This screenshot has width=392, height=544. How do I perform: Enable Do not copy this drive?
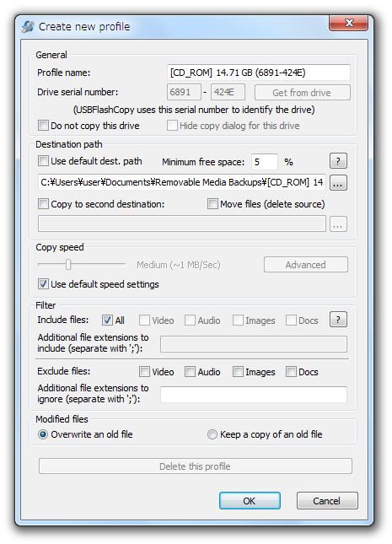point(43,125)
